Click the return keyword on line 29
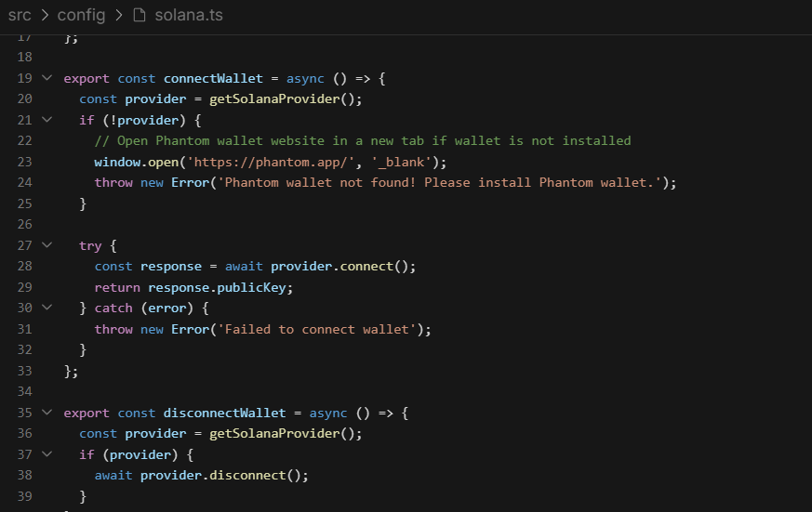The image size is (812, 512). pos(117,287)
